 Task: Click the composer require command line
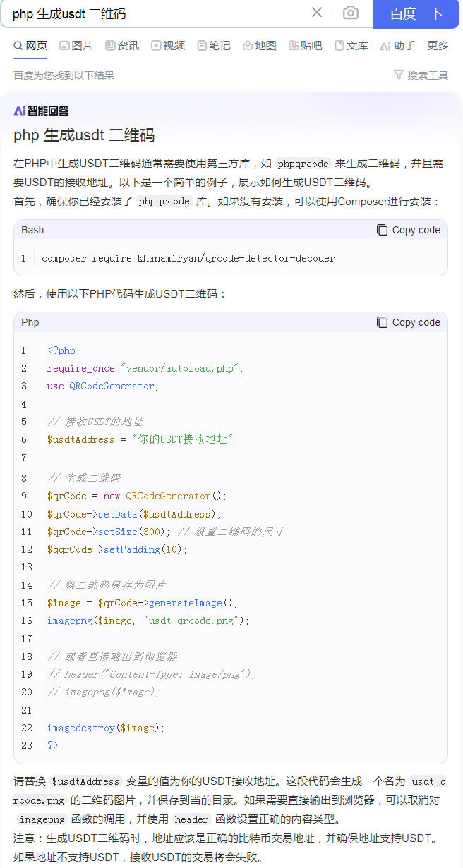(188, 258)
